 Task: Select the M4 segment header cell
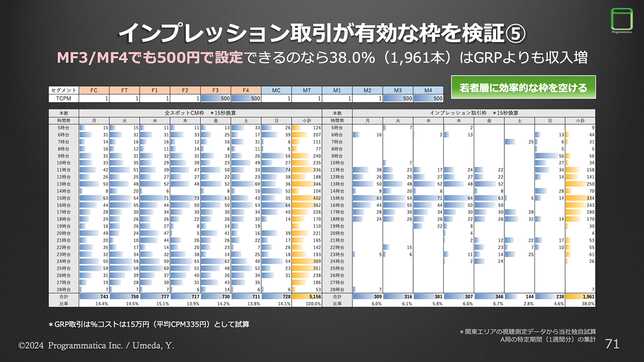click(428, 90)
